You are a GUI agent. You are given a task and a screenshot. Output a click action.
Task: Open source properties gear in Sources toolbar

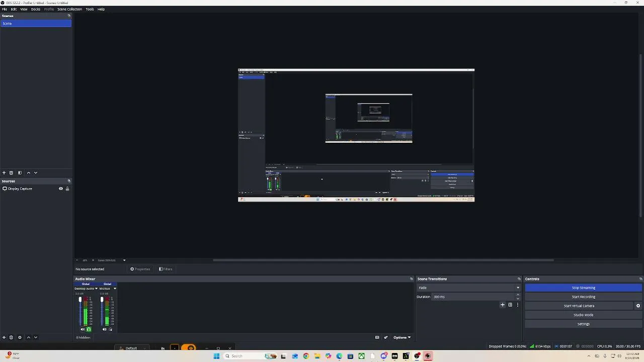point(20,337)
